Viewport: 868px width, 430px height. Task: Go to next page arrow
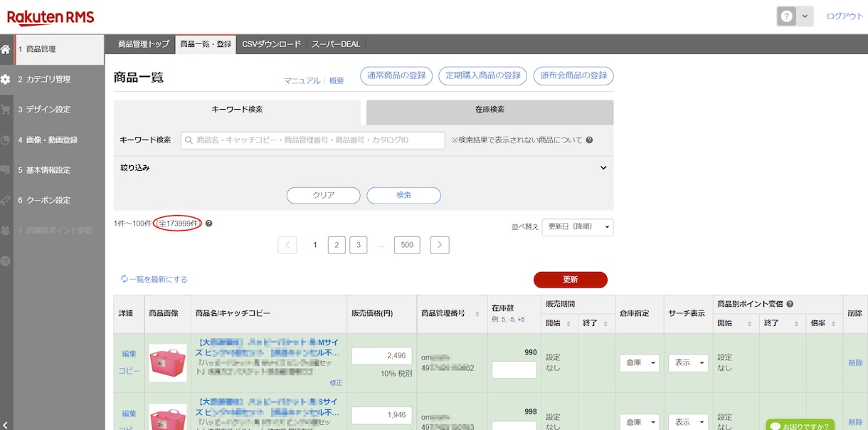point(440,245)
